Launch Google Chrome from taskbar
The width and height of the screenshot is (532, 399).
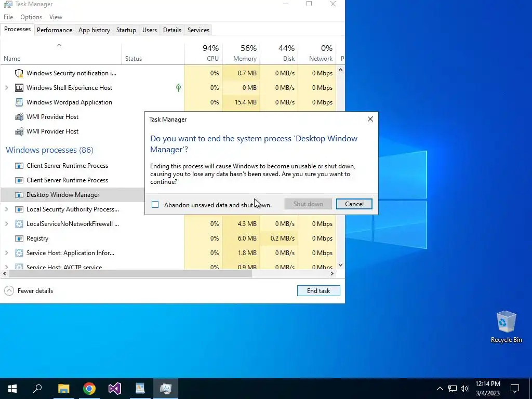tap(89, 389)
